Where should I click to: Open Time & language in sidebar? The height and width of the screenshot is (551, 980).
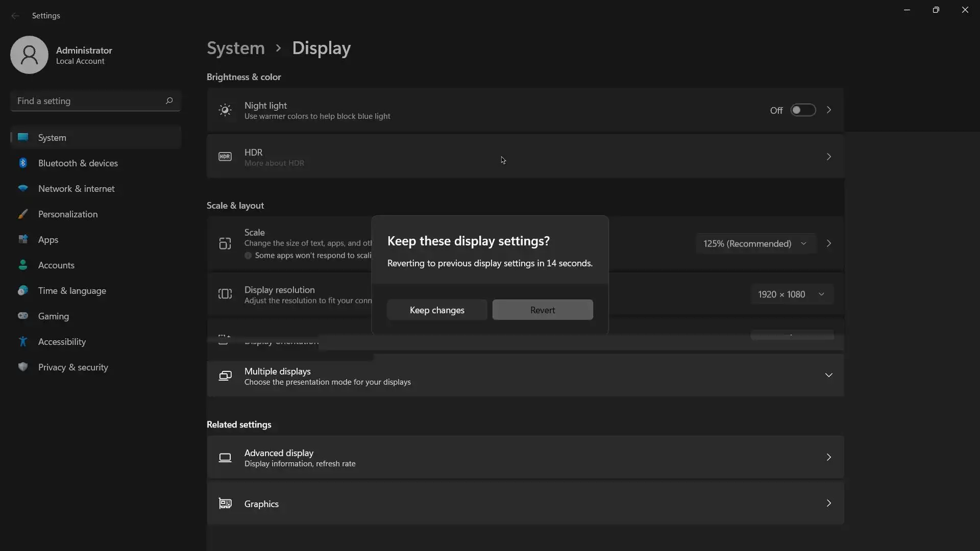(x=72, y=291)
